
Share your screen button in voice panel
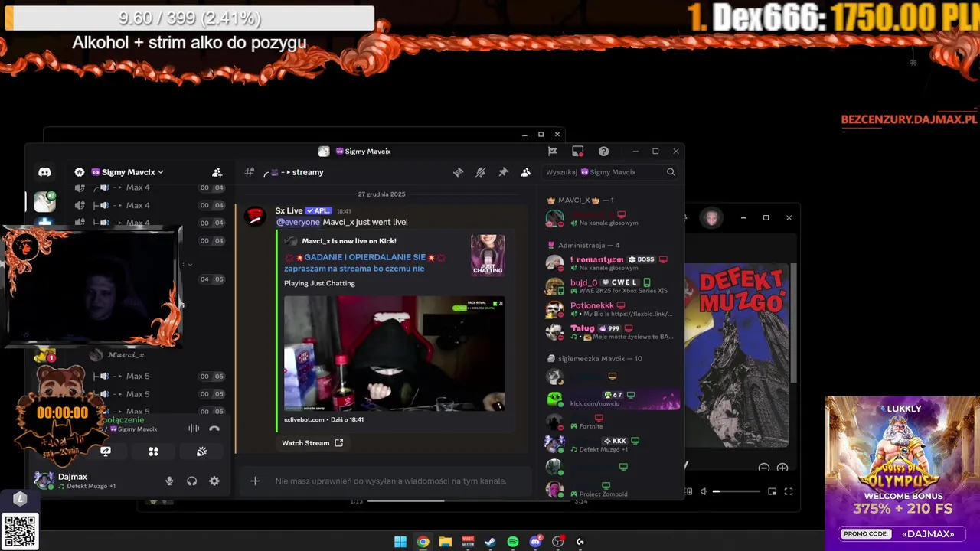coord(106,452)
